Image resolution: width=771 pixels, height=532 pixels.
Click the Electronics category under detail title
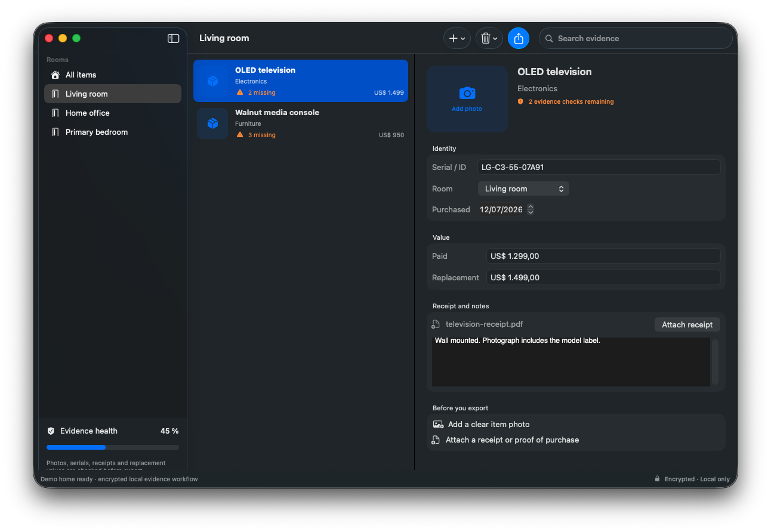click(537, 88)
